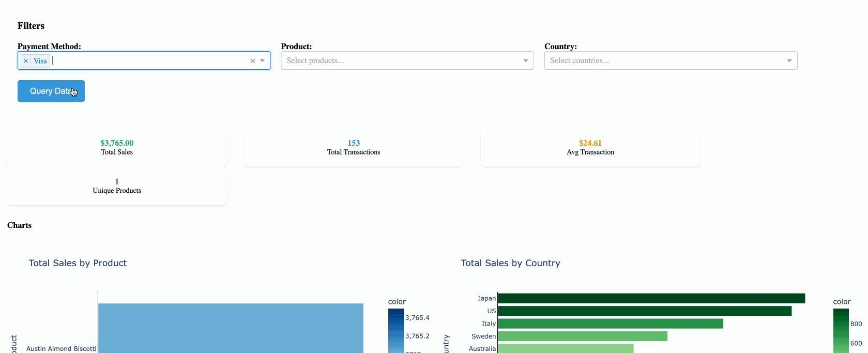Click the Japan bar in country chart
The height and width of the screenshot is (353, 868).
pyautogui.click(x=651, y=298)
